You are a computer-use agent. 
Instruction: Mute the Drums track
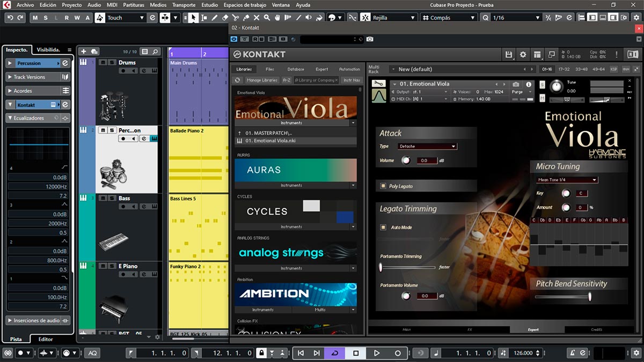pyautogui.click(x=103, y=63)
